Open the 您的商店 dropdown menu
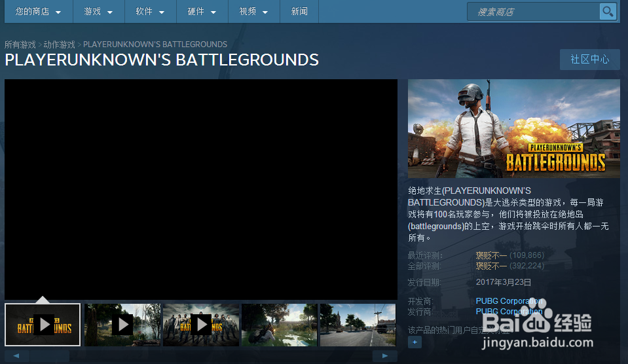Image resolution: width=628 pixels, height=364 pixels. [x=39, y=12]
